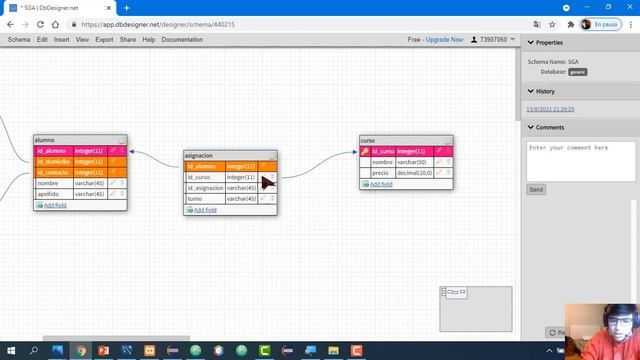Screen dimensions: 640x360
Task: Open the Help menu
Action: click(149, 40)
